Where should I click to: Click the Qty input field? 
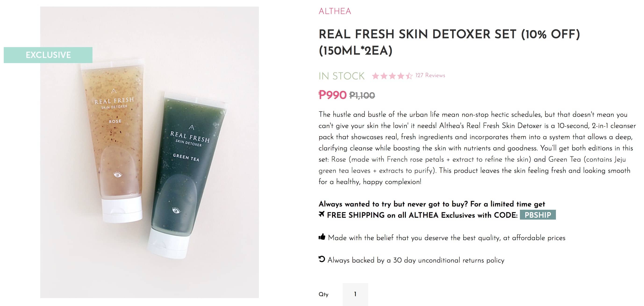coord(355,294)
